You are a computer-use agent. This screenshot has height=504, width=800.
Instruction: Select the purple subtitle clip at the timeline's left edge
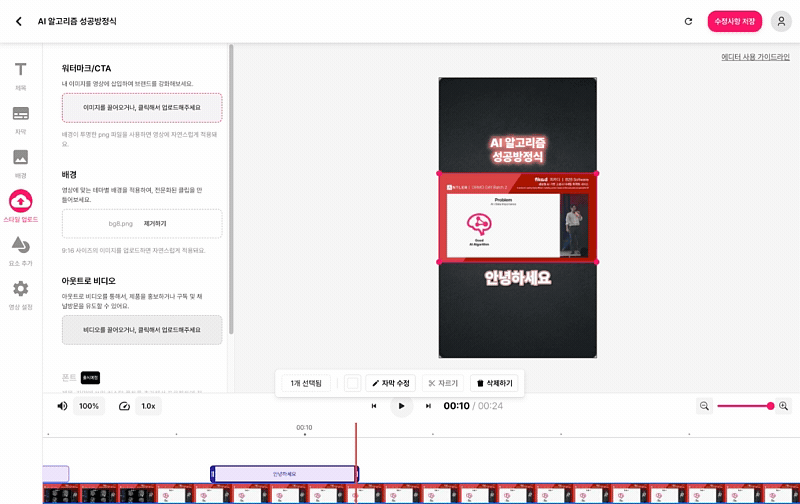pos(56,474)
